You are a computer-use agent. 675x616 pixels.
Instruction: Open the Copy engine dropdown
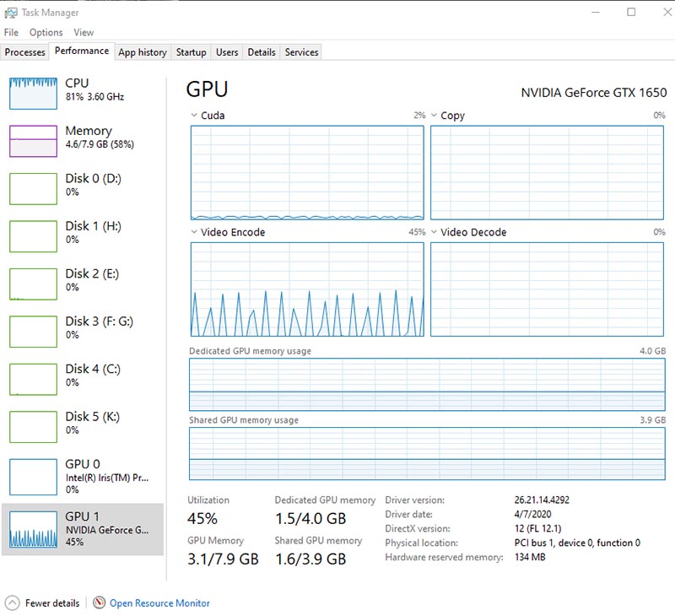tap(434, 116)
